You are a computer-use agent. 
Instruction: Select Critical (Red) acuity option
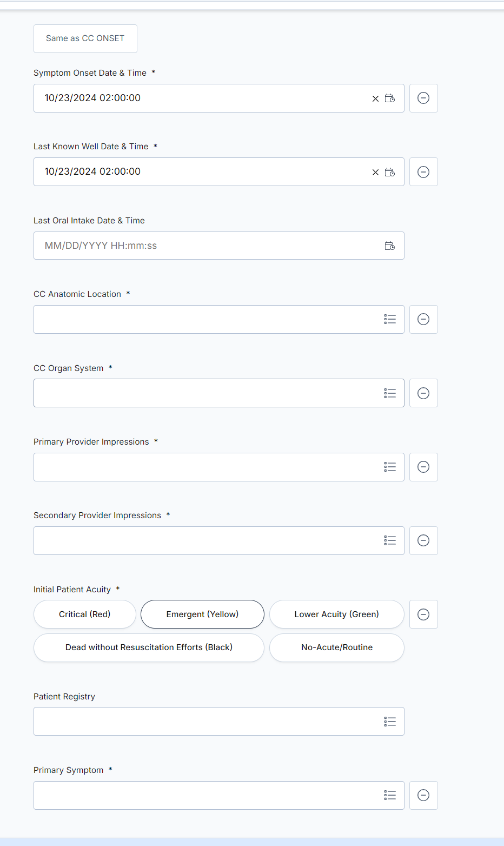click(x=85, y=614)
